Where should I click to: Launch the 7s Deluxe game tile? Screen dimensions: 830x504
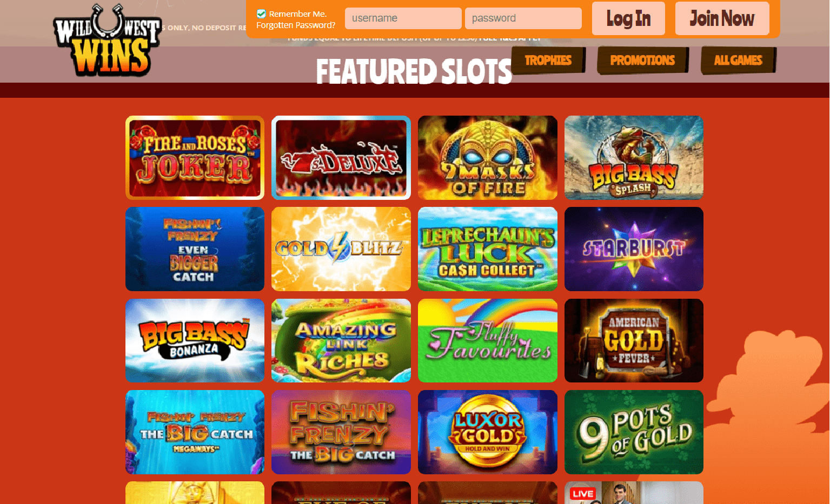tap(341, 158)
